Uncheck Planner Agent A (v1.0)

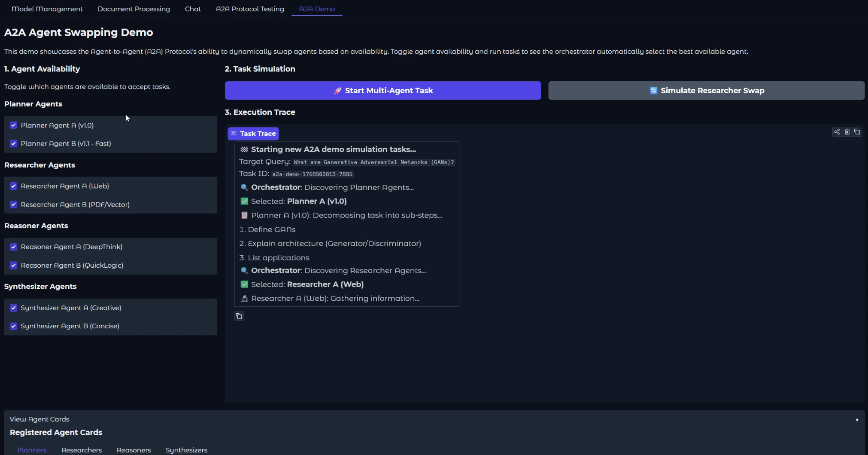tap(13, 125)
